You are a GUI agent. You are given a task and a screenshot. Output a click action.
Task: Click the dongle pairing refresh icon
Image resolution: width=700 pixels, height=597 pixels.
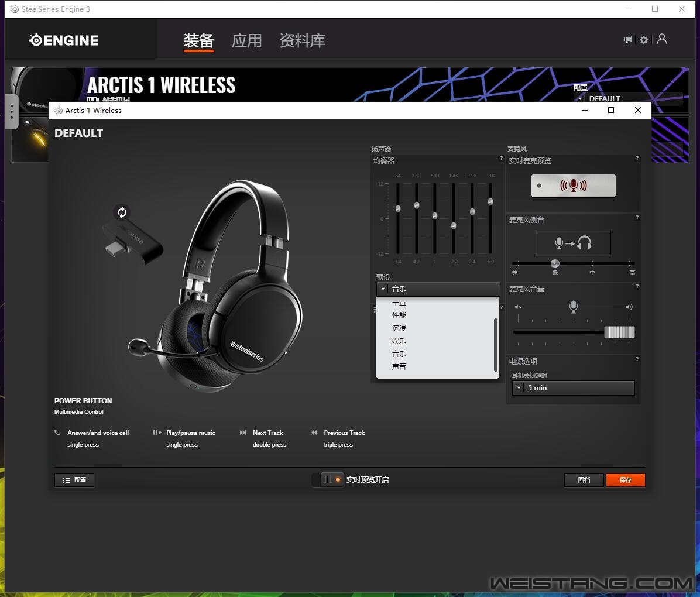coord(122,212)
